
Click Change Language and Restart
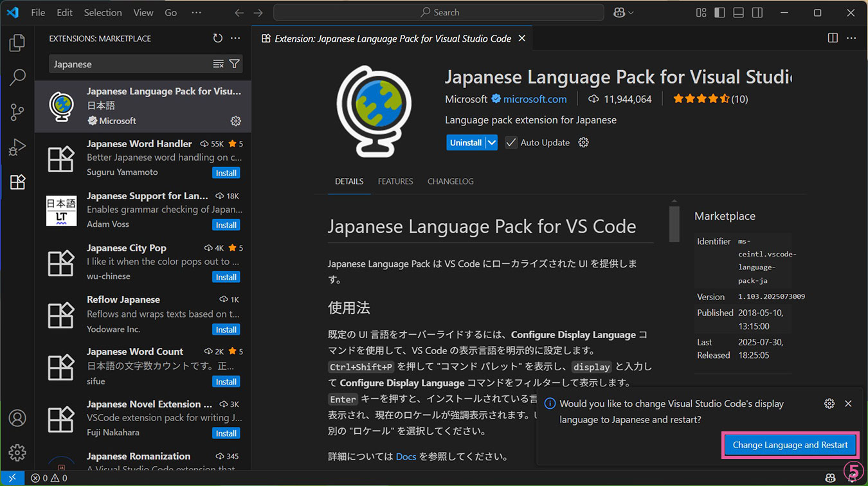tap(790, 445)
